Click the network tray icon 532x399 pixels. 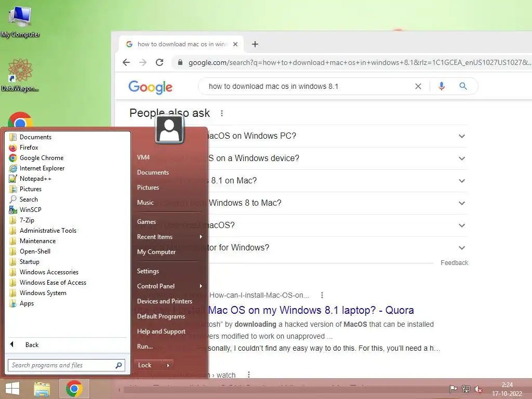tap(466, 389)
